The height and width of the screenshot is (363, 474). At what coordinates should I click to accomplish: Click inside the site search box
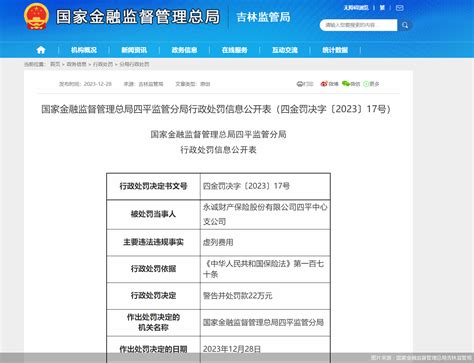tap(358, 25)
